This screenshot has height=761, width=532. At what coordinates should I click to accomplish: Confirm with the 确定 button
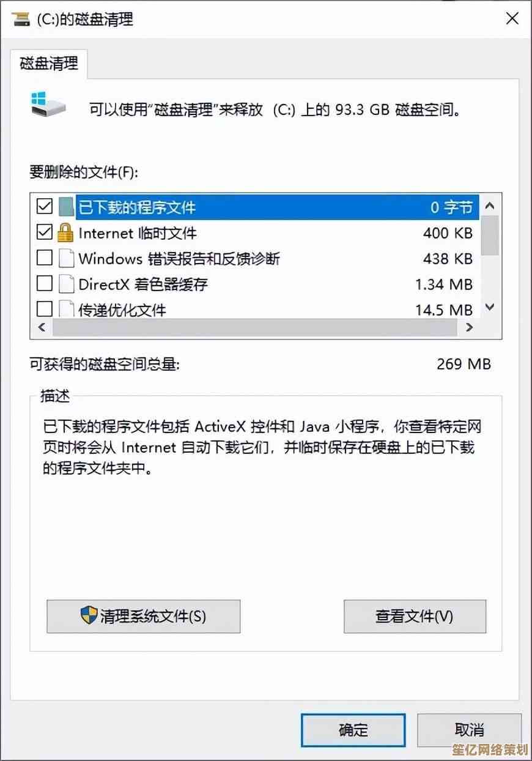pyautogui.click(x=353, y=730)
